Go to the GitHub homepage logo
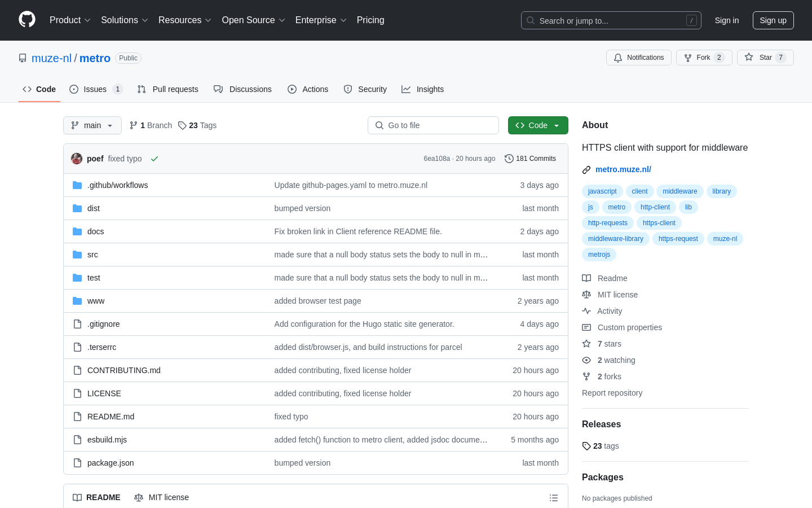This screenshot has height=508, width=812. [x=27, y=20]
